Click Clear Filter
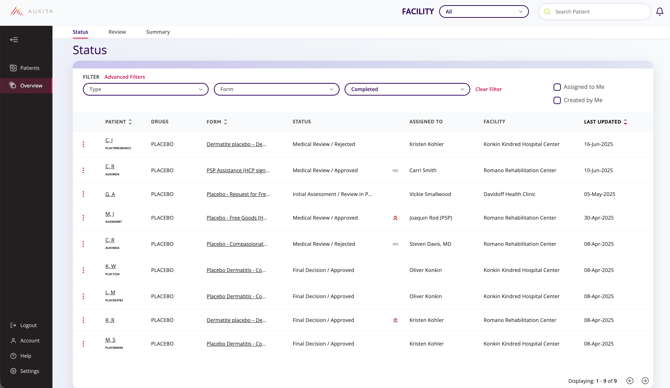 point(488,89)
